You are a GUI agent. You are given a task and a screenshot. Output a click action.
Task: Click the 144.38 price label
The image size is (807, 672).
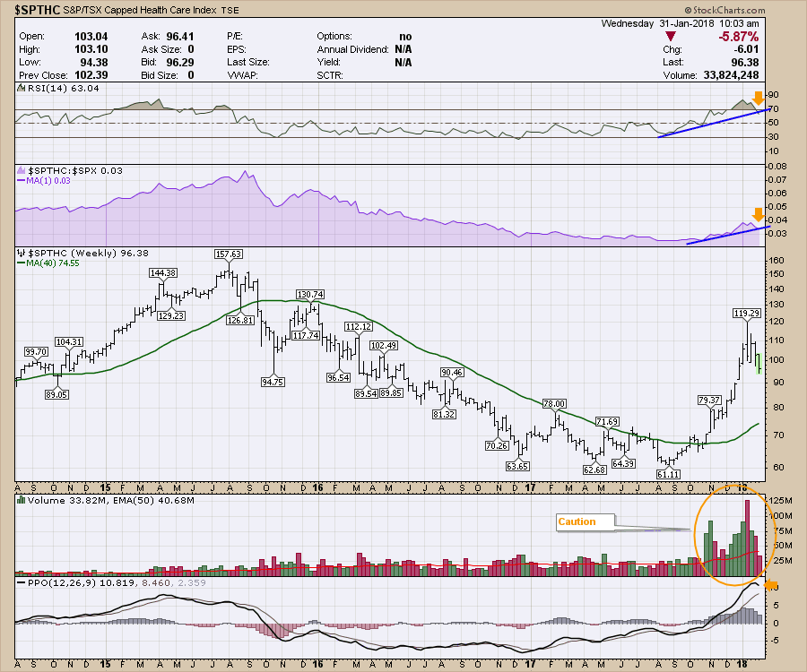click(x=163, y=273)
